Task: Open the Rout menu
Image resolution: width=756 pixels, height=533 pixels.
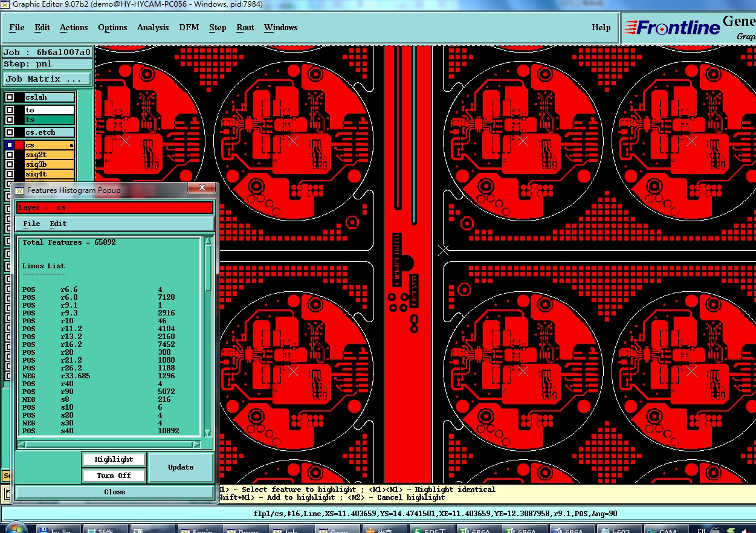Action: point(245,27)
